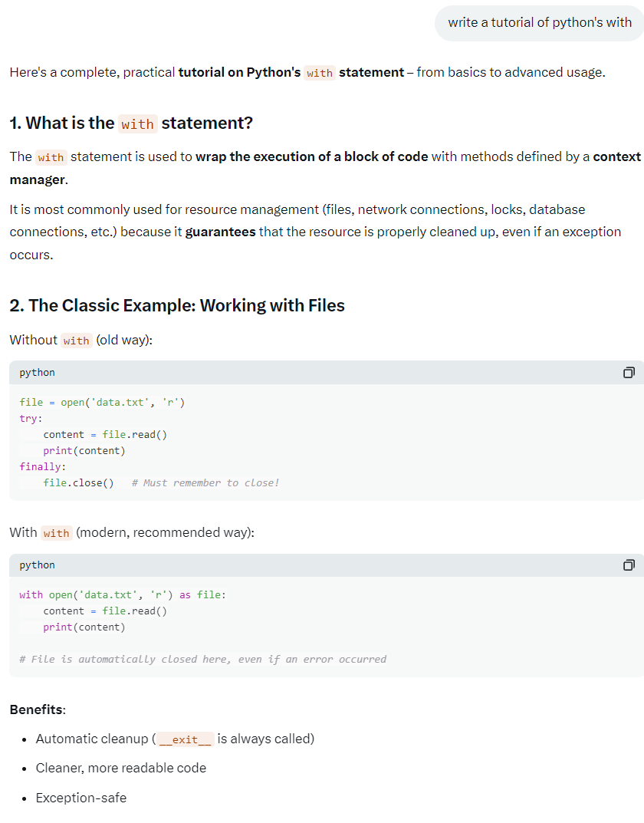Click 'file = open' line in first code block
Screen dimensions: 644x823
102,402
